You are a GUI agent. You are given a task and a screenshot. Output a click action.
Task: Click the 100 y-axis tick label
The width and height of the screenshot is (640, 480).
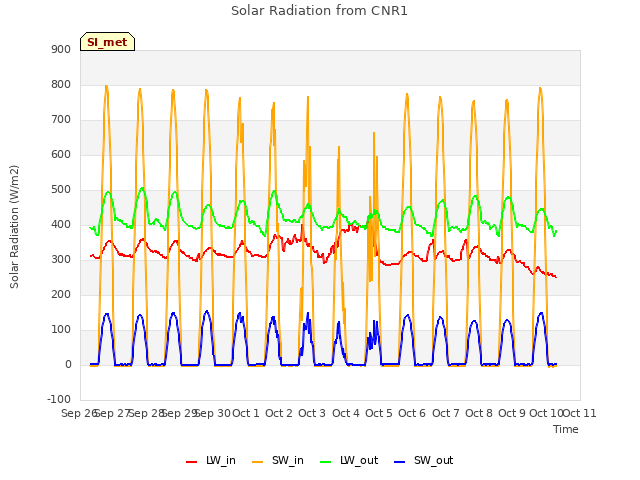61,330
